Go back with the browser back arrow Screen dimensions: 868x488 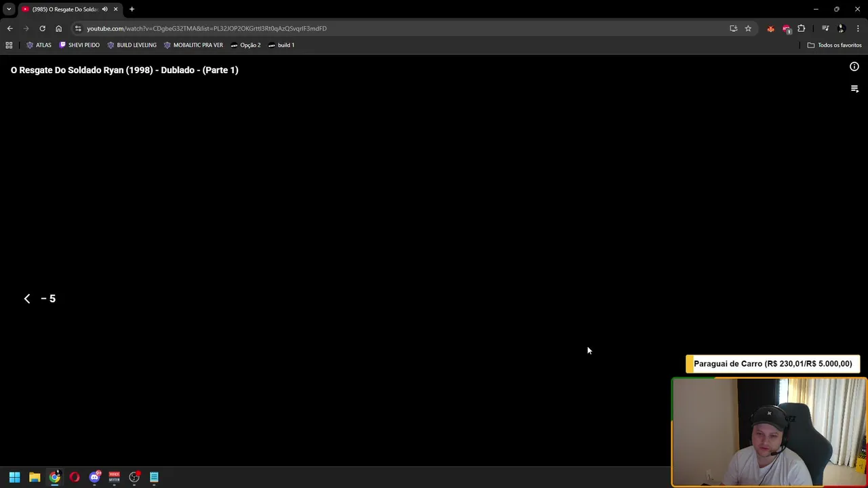click(x=9, y=28)
